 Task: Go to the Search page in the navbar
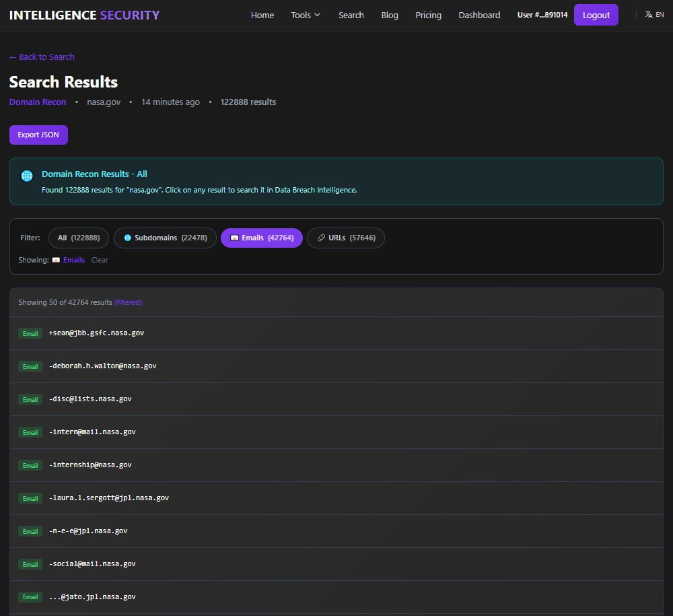tap(351, 15)
